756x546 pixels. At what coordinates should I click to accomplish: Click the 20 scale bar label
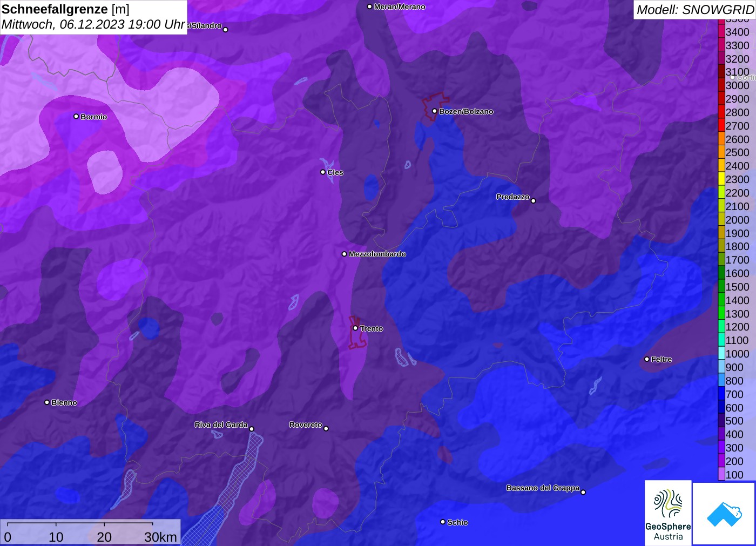(104, 537)
